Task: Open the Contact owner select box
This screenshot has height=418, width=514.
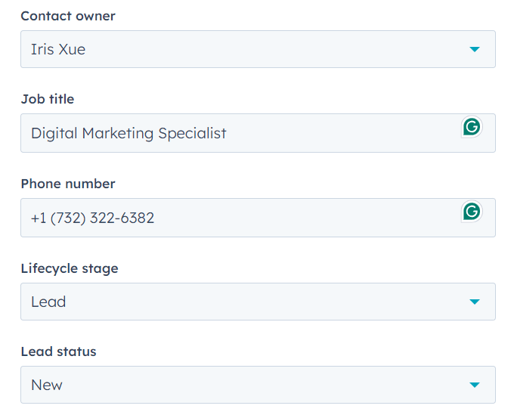Action: [258, 49]
